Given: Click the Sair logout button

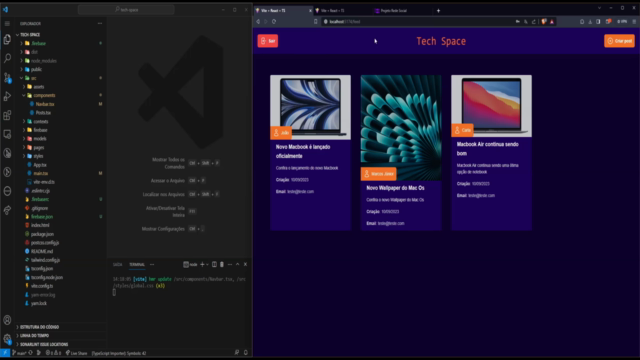Looking at the screenshot, I should tap(268, 41).
